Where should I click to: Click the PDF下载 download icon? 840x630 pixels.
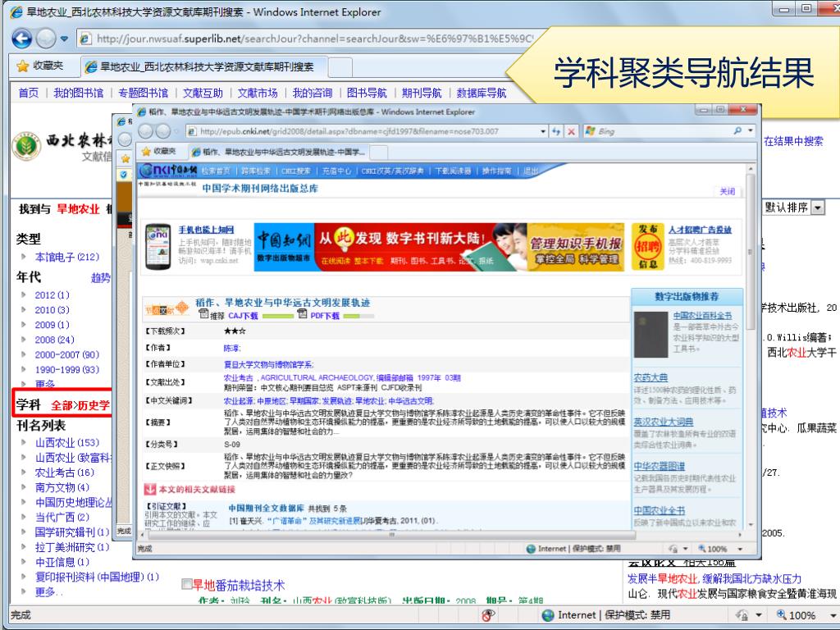(302, 314)
